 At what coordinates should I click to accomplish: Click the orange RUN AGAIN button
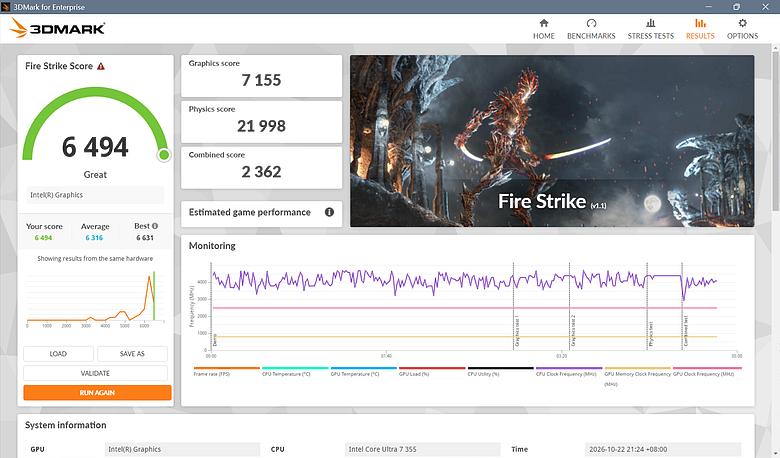tap(98, 392)
